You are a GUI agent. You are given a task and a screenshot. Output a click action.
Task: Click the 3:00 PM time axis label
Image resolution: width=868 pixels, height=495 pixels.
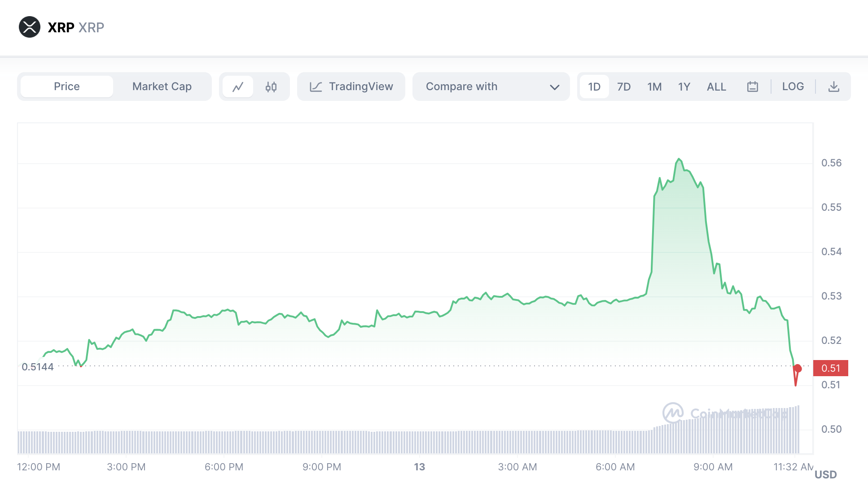click(x=126, y=467)
